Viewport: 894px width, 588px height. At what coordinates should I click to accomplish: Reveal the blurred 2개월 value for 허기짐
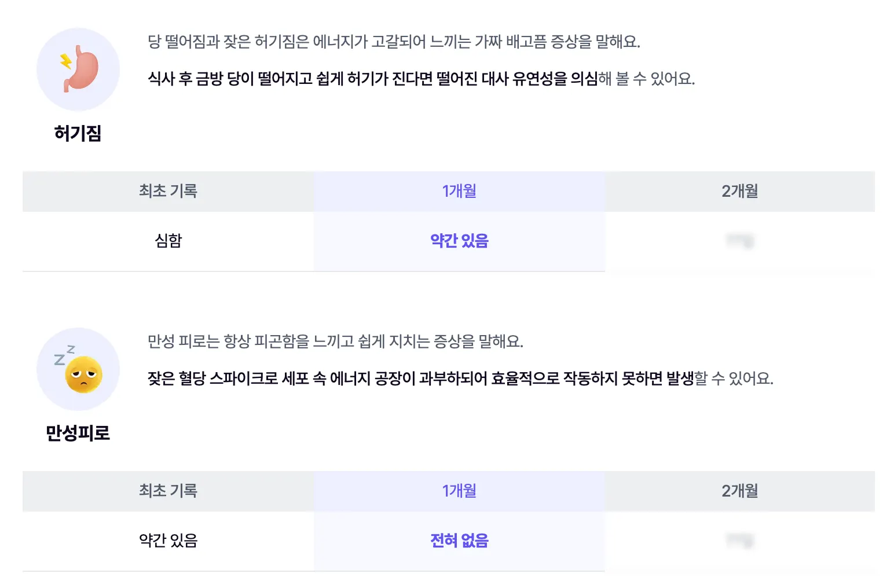click(x=739, y=241)
